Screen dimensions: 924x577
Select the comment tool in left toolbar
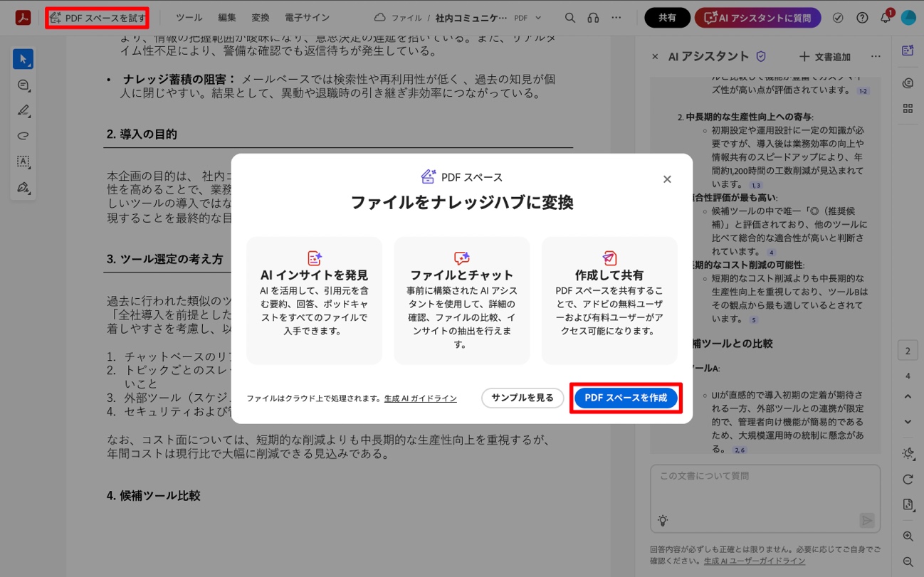(x=23, y=85)
